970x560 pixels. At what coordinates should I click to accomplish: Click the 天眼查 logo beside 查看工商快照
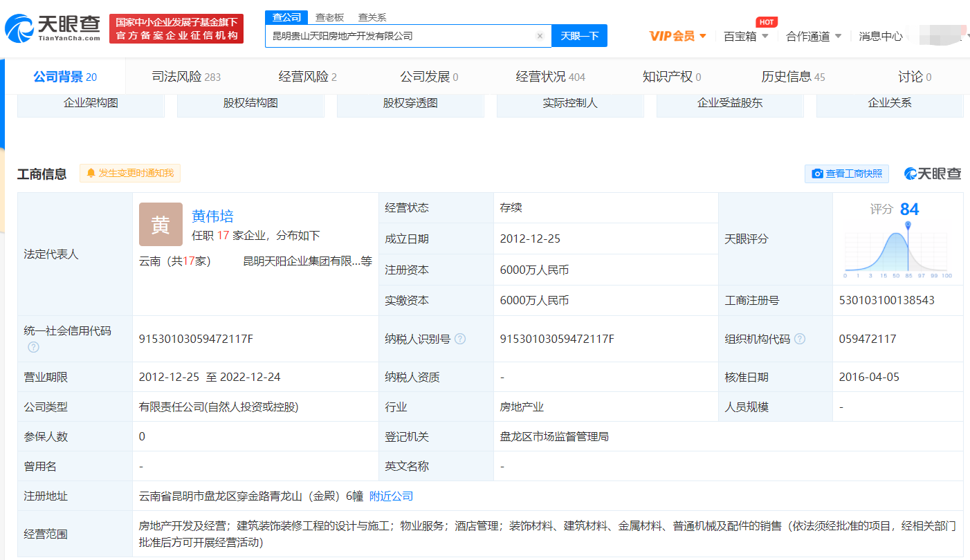coord(933,174)
